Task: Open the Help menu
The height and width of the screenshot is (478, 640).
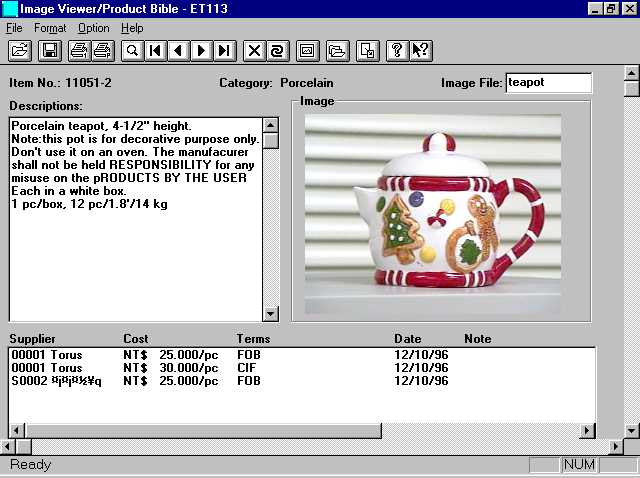Action: (x=132, y=28)
